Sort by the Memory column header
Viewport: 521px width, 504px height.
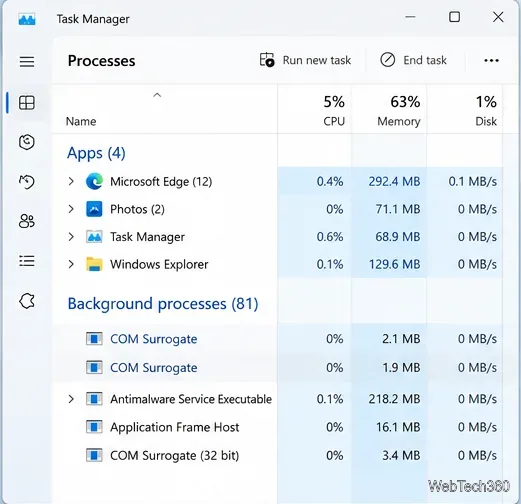pos(399,122)
